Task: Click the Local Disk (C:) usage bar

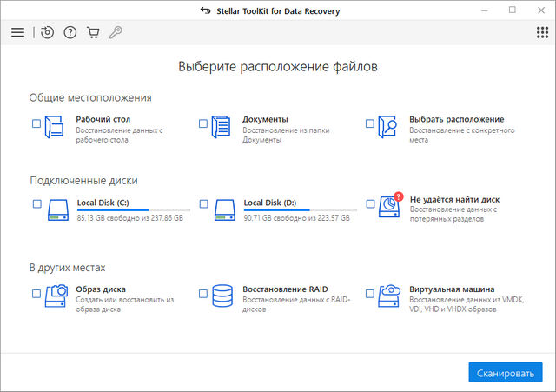Action: (x=134, y=210)
